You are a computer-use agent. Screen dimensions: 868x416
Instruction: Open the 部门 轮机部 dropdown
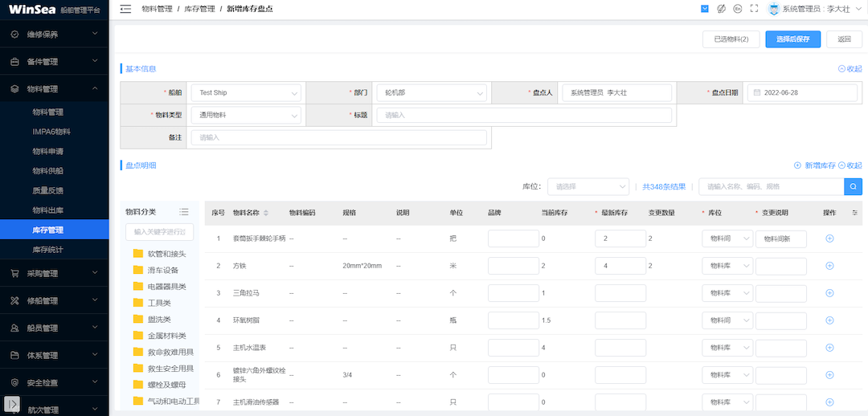pos(432,93)
